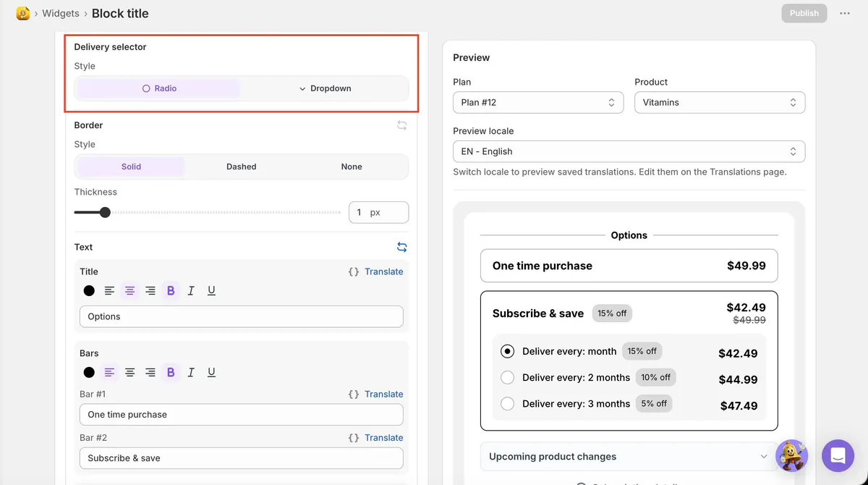
Task: Toggle italic for the Title text
Action: pyautogui.click(x=191, y=290)
